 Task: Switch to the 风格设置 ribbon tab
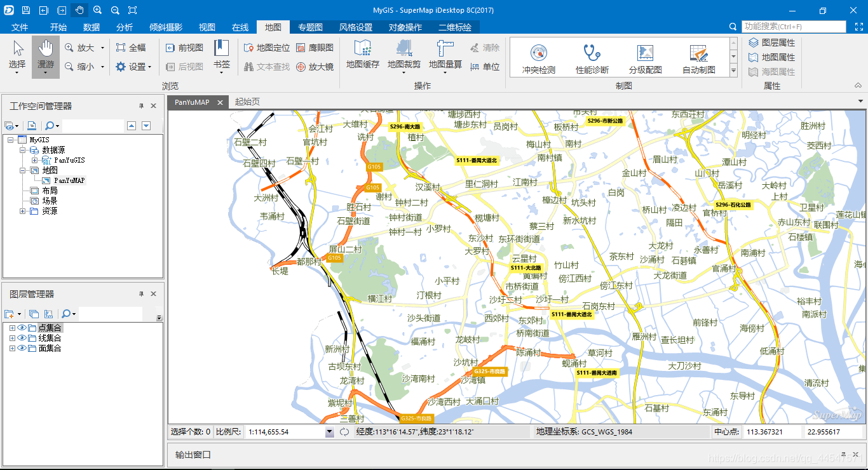[x=356, y=27]
